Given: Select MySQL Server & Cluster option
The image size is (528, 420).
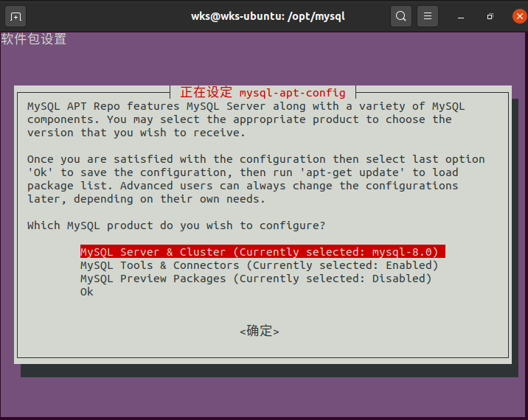Looking at the screenshot, I should tap(263, 252).
